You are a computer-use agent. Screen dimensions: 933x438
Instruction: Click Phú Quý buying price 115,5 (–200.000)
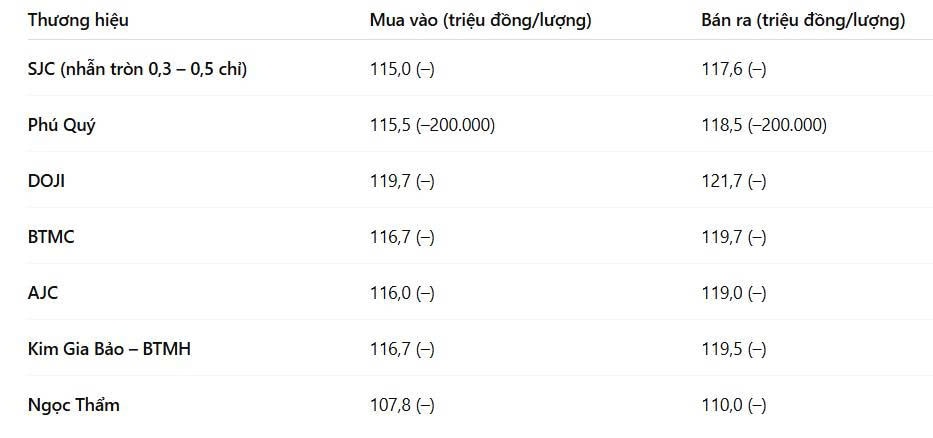tap(432, 126)
